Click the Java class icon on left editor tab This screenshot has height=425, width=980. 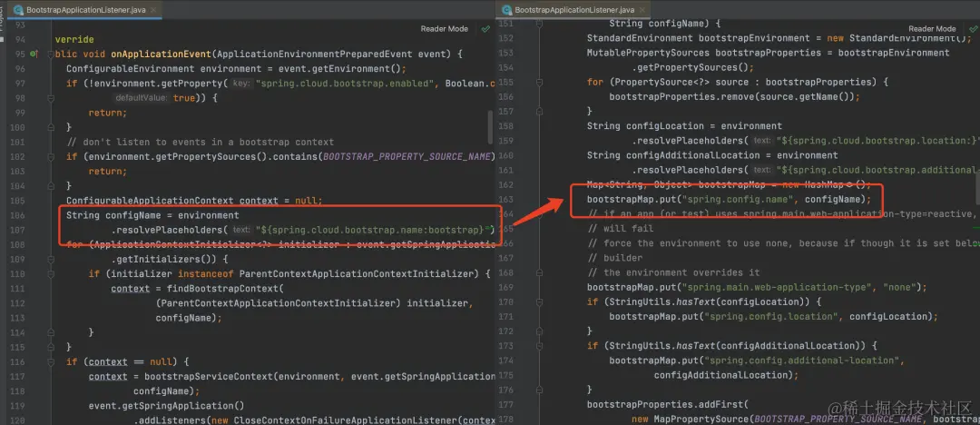pos(19,10)
